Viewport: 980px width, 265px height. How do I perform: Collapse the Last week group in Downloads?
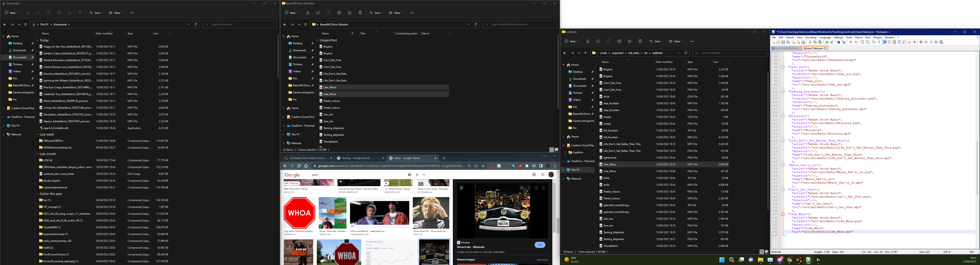click(38, 134)
